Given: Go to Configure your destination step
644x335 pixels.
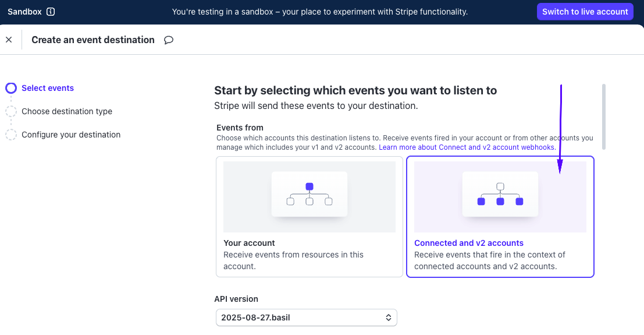Looking at the screenshot, I should (x=71, y=135).
